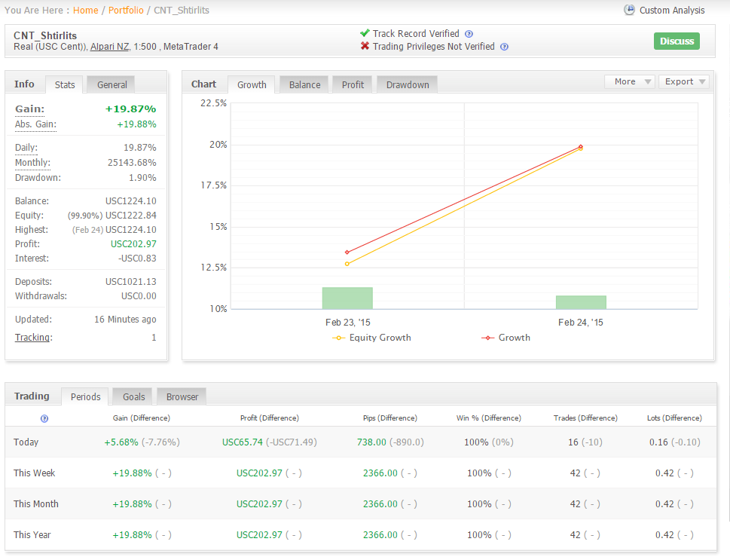Viewport: 730px width, 560px height.
Task: Click the This Week row label
Action: pyautogui.click(x=35, y=473)
